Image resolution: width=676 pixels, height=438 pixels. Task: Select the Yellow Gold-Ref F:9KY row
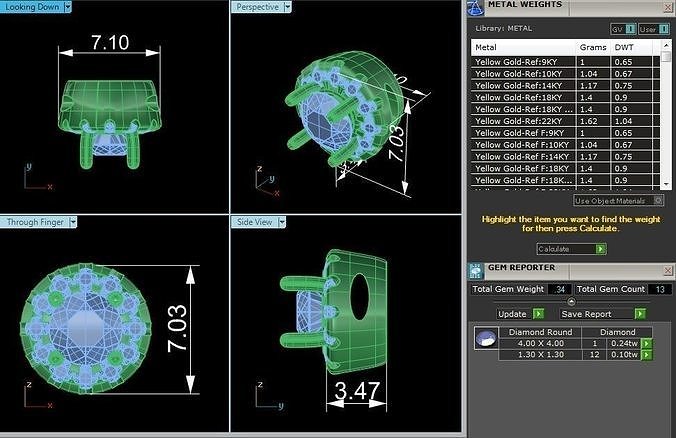pyautogui.click(x=566, y=133)
